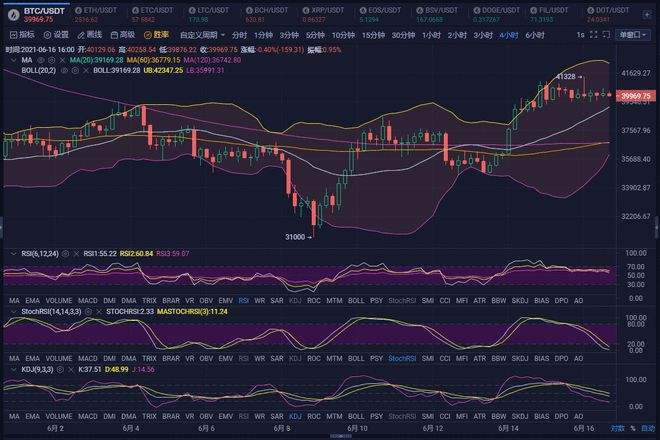Screen dimensions: 660x440
Task: Click the panel icon right of DOT/USDT
Action: tap(647, 15)
